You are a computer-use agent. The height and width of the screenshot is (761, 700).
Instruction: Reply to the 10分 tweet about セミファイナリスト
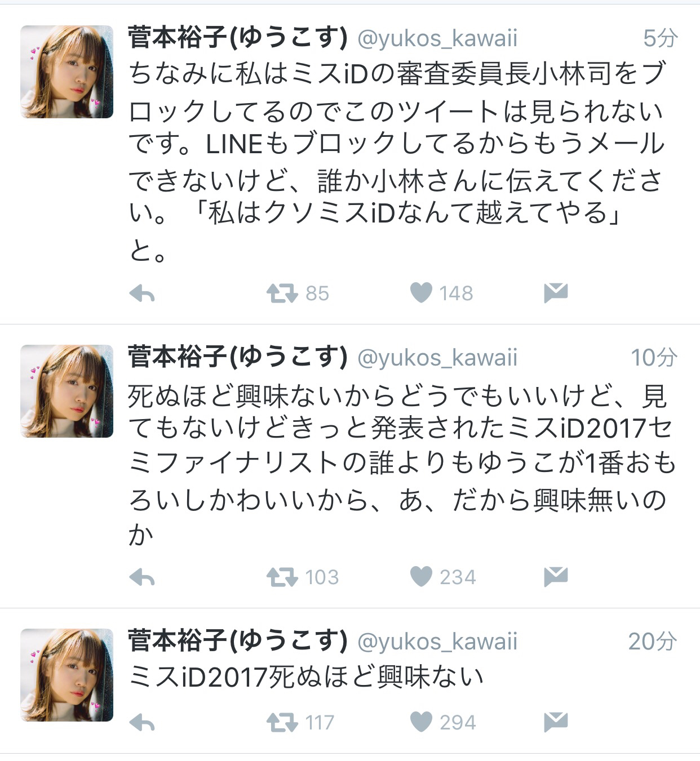[142, 577]
